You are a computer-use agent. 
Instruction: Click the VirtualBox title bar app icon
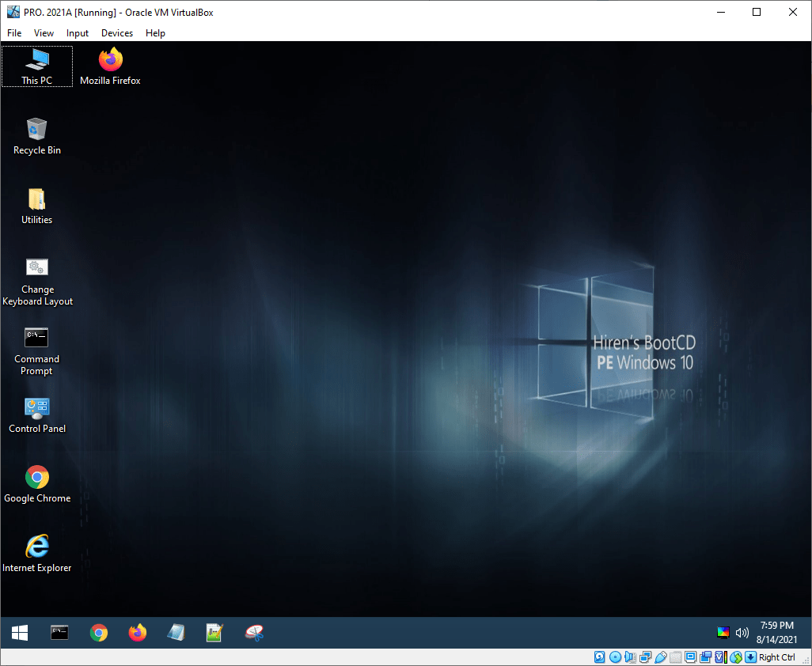(13, 12)
